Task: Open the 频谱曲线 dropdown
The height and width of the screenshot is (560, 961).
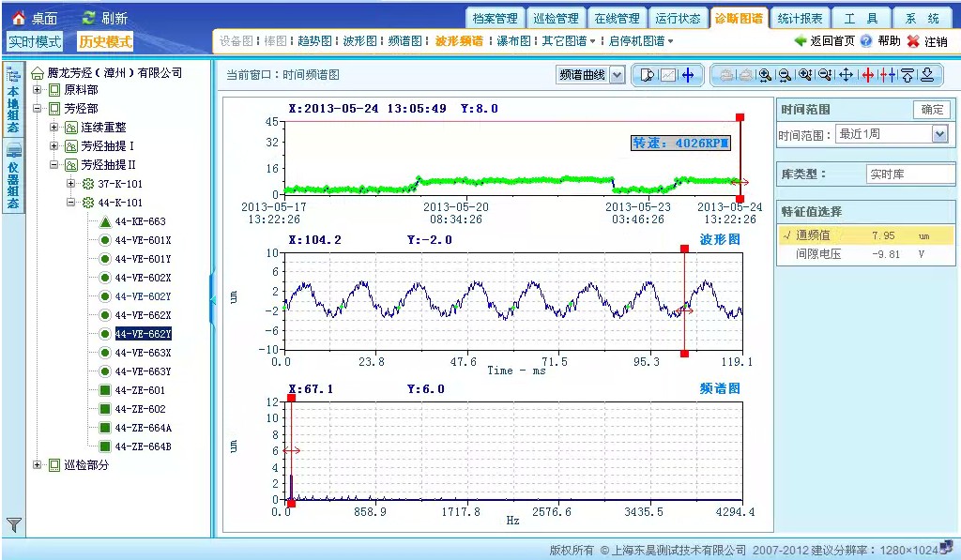Action: click(x=590, y=76)
